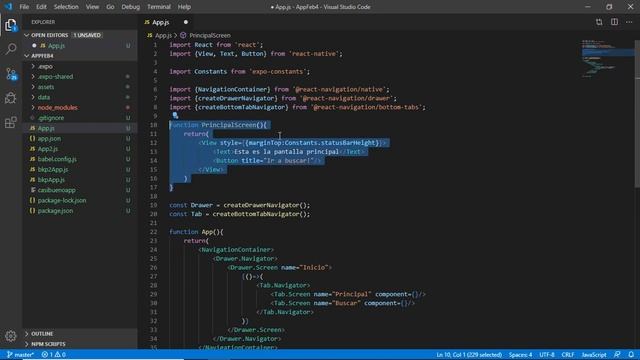Open the Source Control view
This screenshot has height=360, width=640.
click(x=11, y=74)
